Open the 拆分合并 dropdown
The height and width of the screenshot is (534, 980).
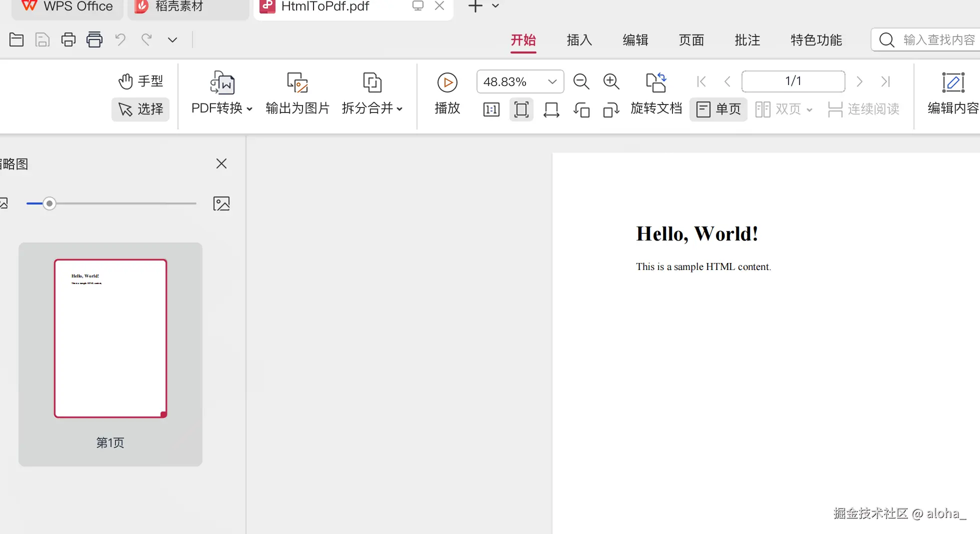point(372,94)
